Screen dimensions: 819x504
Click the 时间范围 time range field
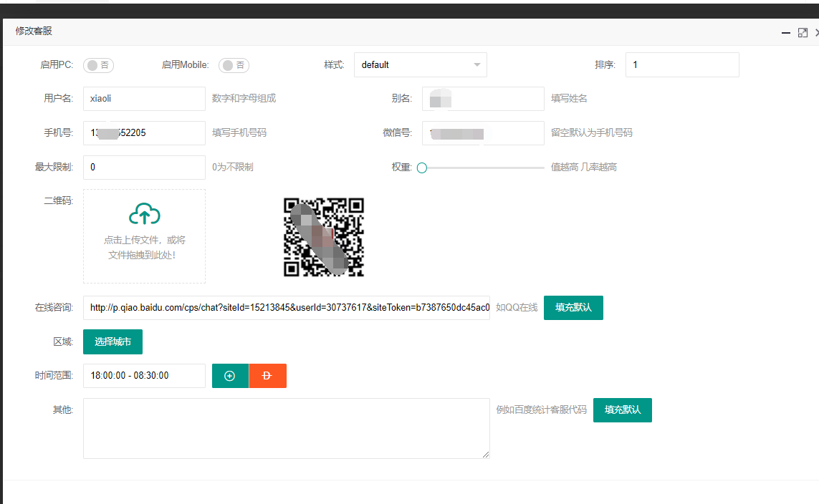coord(144,376)
